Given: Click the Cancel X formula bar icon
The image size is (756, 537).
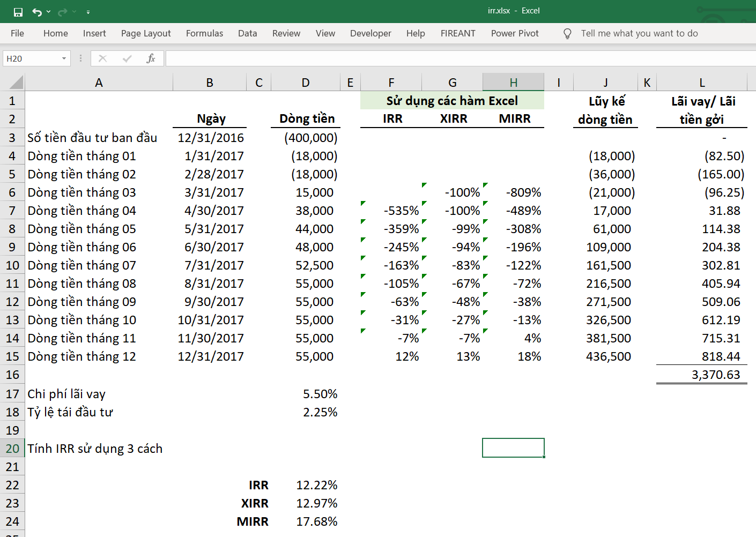Looking at the screenshot, I should [102, 58].
